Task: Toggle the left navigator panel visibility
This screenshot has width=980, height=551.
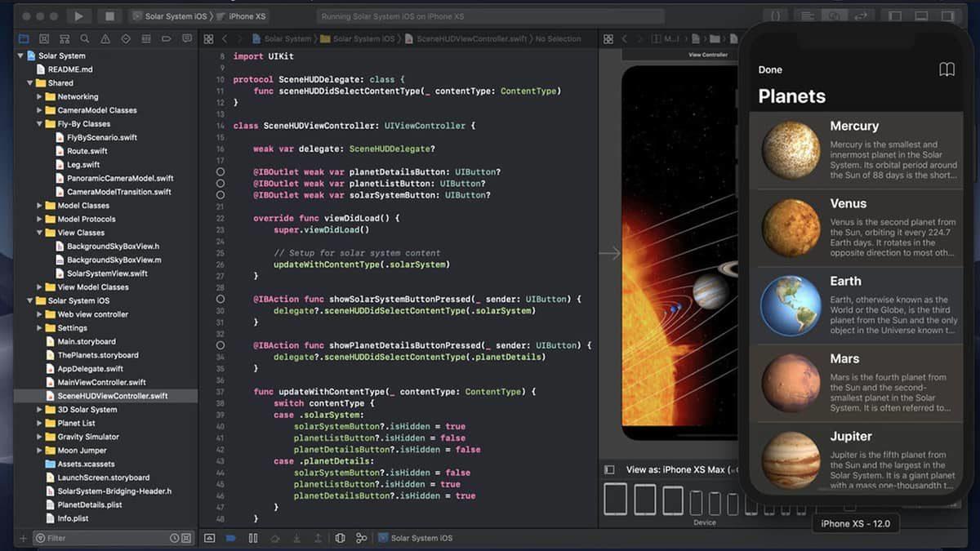Action: point(895,16)
